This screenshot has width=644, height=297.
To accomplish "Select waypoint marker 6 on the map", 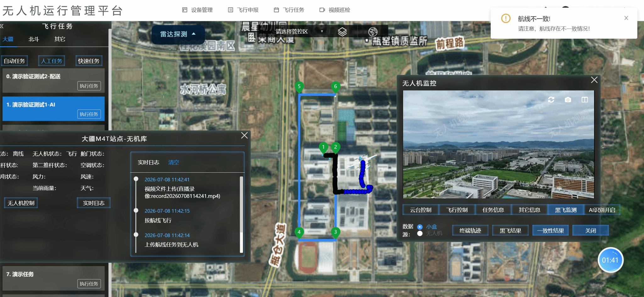I will tap(336, 87).
